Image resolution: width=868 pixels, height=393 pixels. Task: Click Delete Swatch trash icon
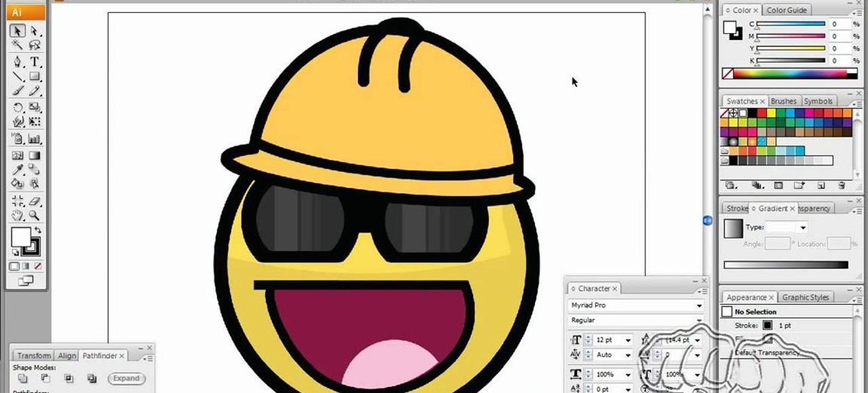tap(842, 185)
